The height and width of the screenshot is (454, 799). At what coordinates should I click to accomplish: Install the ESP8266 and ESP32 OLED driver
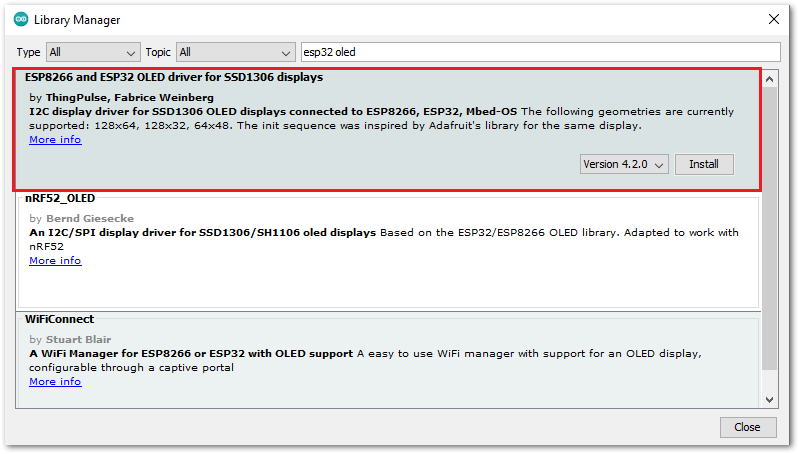704,164
